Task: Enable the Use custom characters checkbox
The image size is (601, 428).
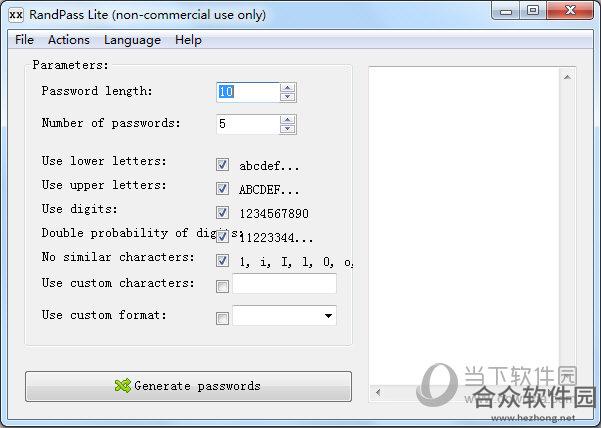Action: click(x=222, y=286)
